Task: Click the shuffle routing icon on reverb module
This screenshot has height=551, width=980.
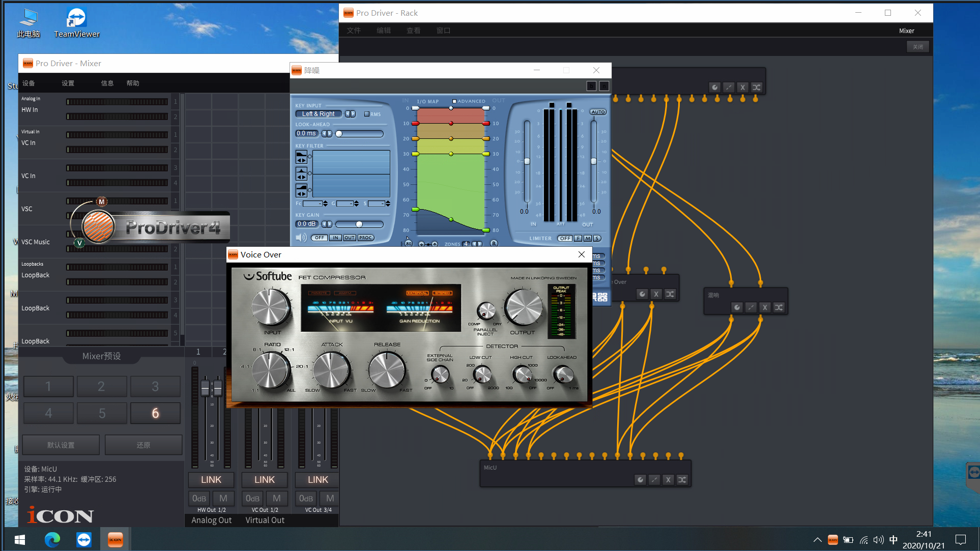Action: (x=779, y=307)
